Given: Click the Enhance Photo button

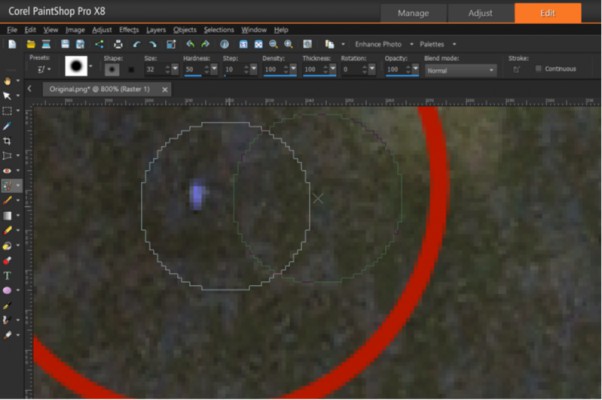Looking at the screenshot, I should pyautogui.click(x=378, y=44).
